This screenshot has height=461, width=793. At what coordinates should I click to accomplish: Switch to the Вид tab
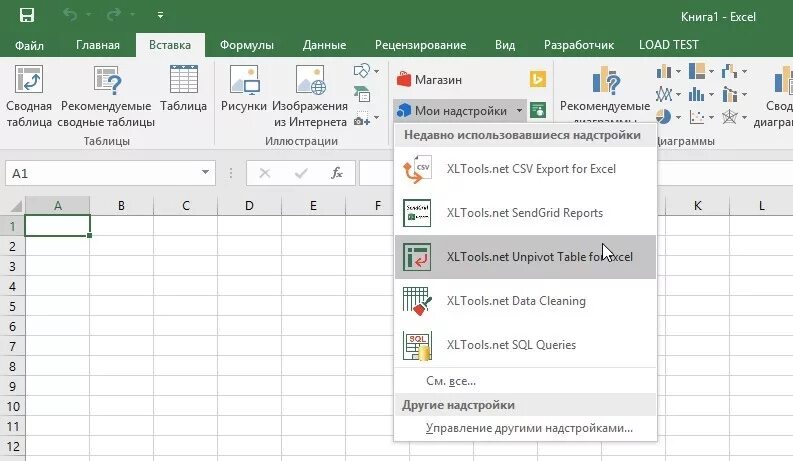click(x=505, y=45)
